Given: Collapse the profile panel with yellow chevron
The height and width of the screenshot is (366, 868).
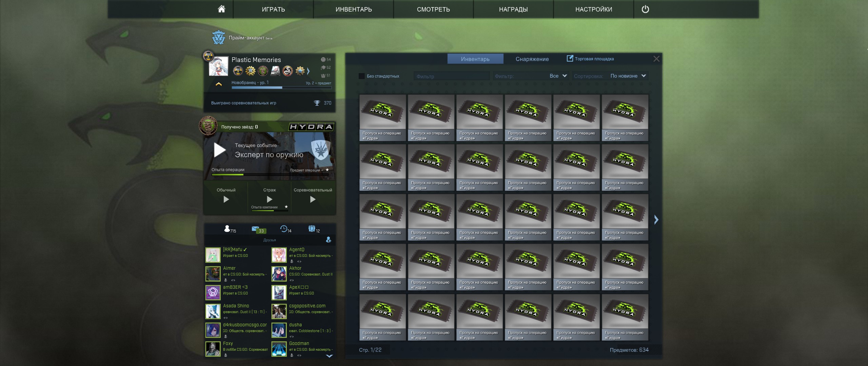Looking at the screenshot, I should point(219,84).
